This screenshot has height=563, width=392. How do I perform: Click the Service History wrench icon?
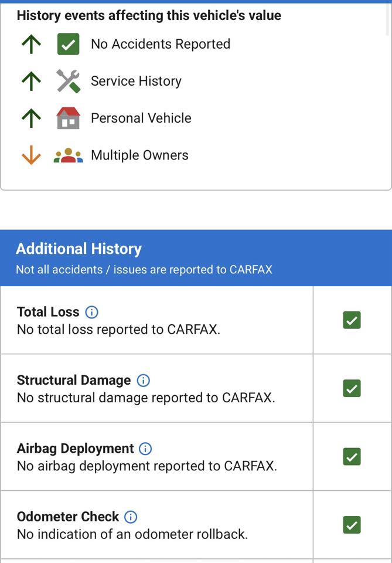click(x=68, y=81)
